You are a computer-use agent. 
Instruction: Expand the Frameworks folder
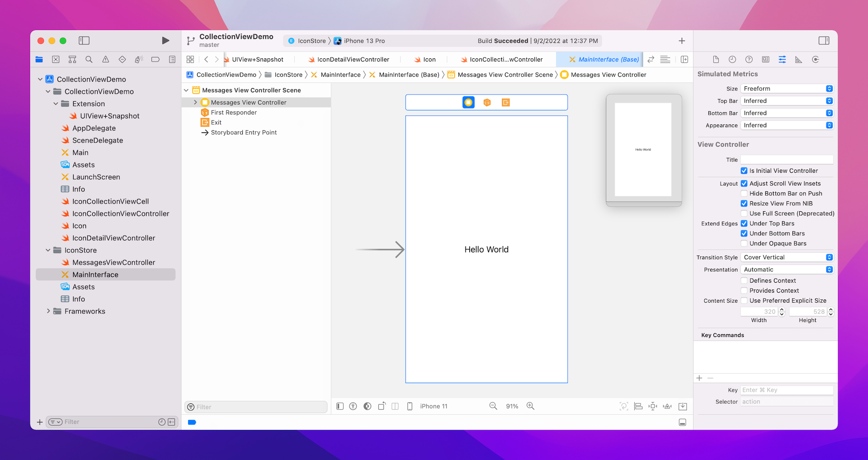[x=48, y=311]
